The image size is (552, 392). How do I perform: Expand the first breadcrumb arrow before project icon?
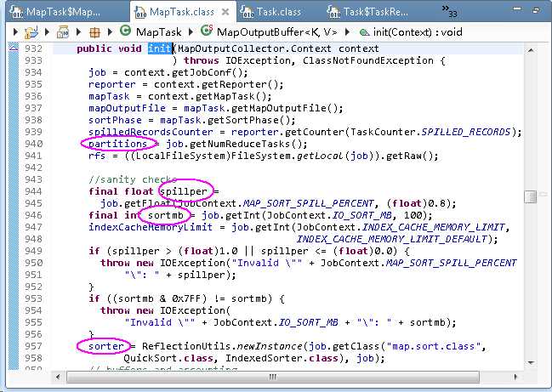coord(15,32)
